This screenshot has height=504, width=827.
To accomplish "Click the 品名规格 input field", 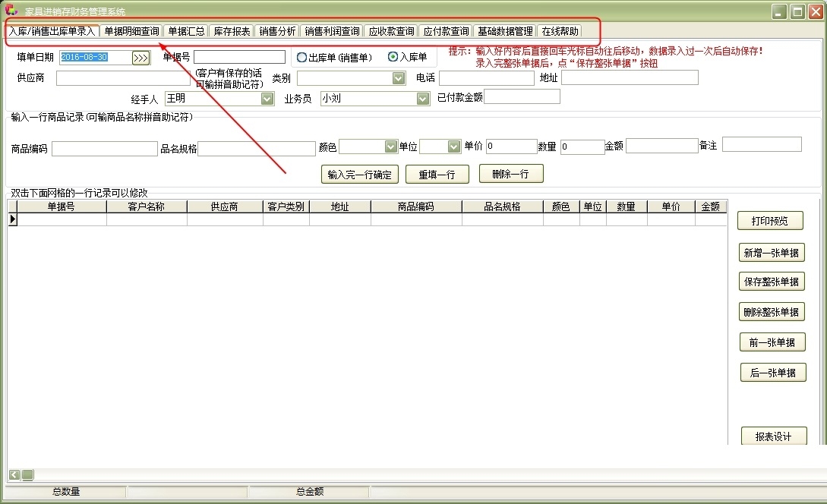I will (x=257, y=149).
